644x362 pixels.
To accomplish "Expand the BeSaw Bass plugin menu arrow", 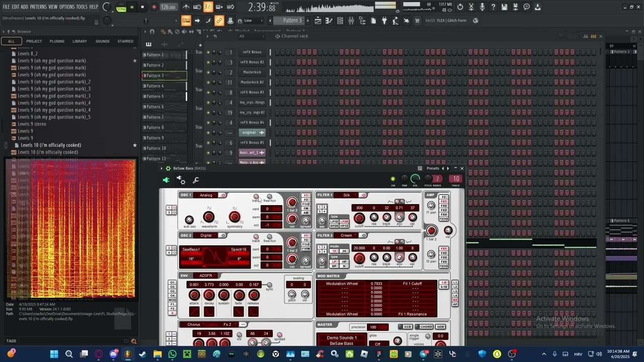I will point(162,168).
